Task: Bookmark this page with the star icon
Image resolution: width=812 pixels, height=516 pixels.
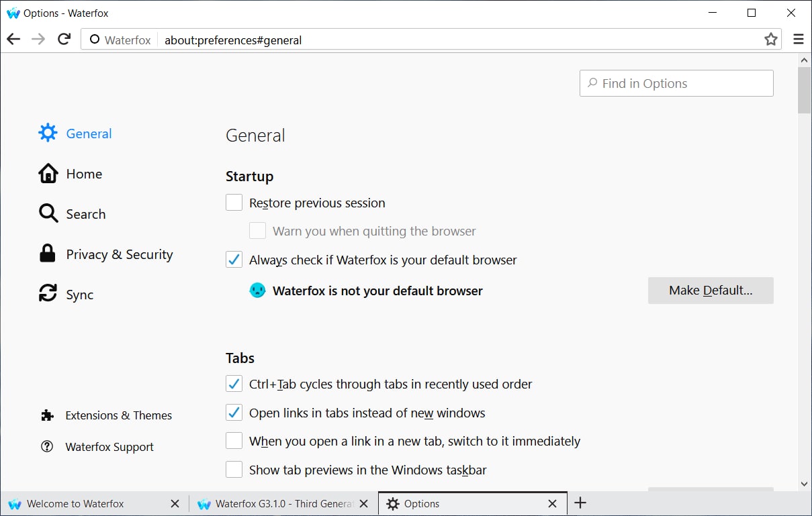Action: pos(771,40)
